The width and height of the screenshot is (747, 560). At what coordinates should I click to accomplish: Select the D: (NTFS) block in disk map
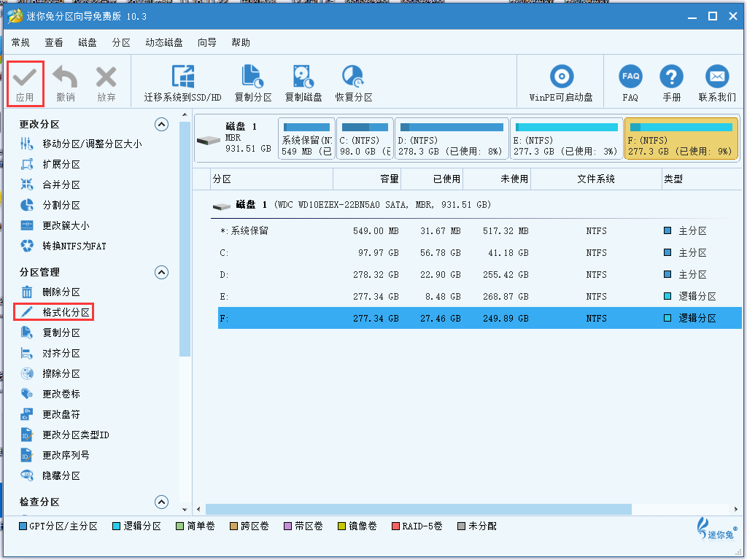coord(451,139)
